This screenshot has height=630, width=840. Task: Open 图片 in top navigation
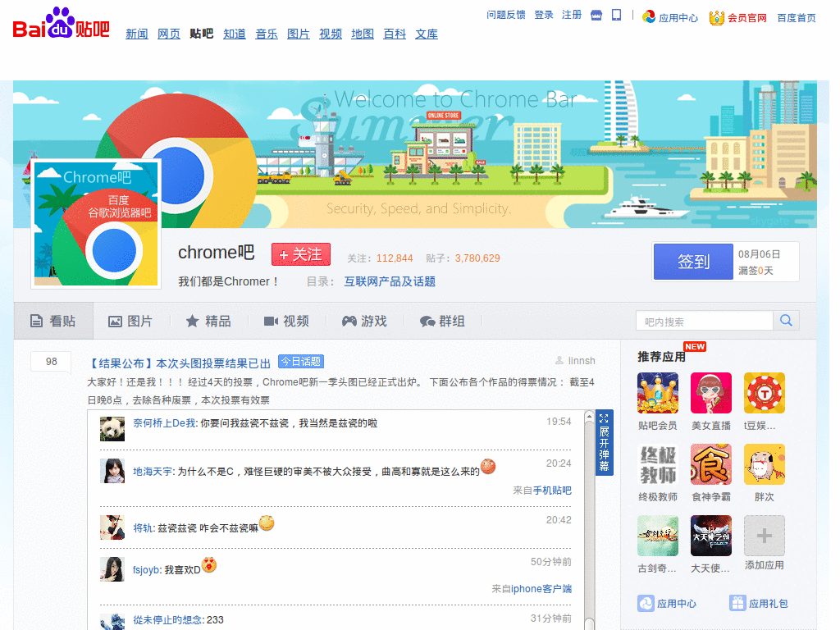tap(299, 34)
